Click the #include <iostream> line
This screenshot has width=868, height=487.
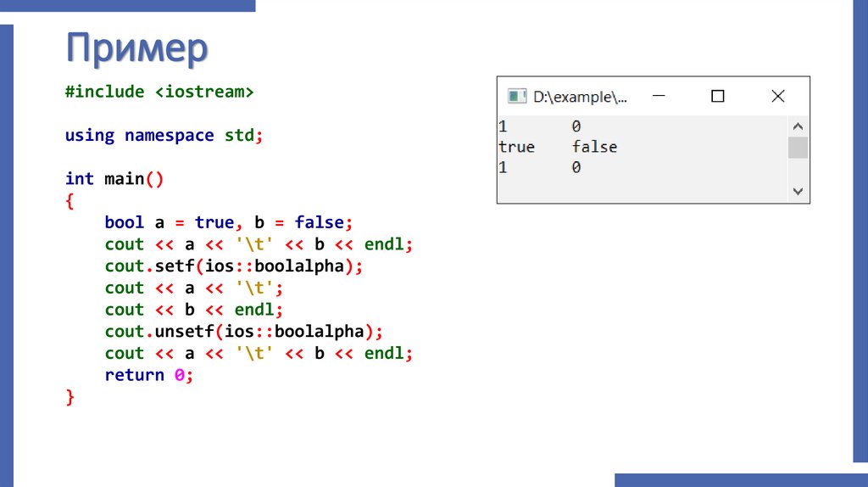[x=159, y=92]
